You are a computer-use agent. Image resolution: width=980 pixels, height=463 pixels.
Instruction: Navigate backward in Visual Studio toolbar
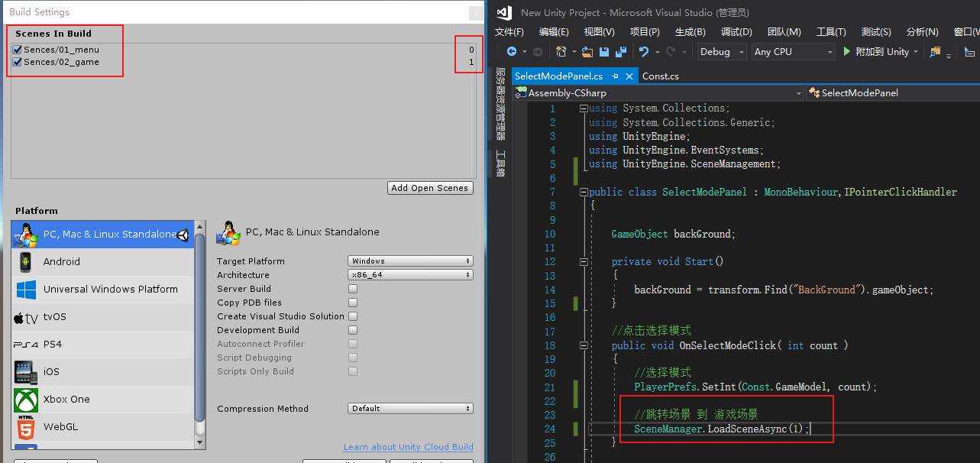click(x=512, y=52)
